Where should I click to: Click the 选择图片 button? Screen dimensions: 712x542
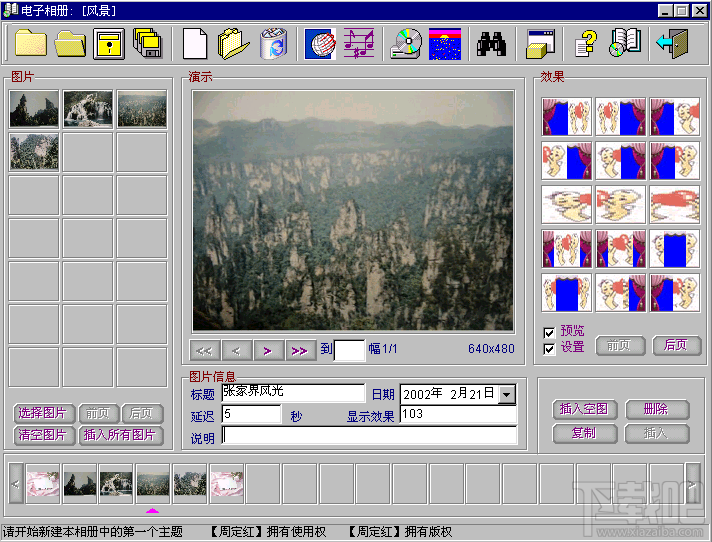tap(42, 413)
